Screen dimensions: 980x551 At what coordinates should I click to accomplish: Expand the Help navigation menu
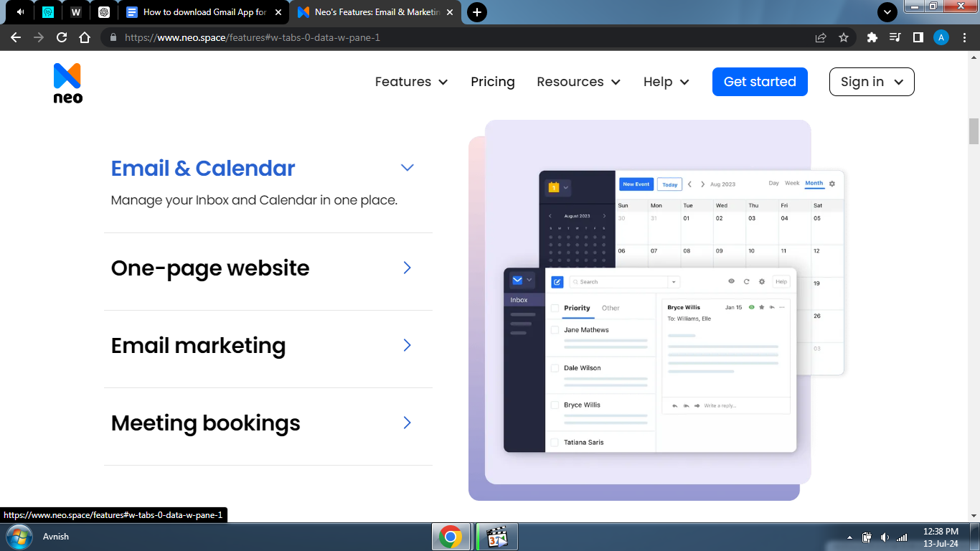[x=666, y=82]
